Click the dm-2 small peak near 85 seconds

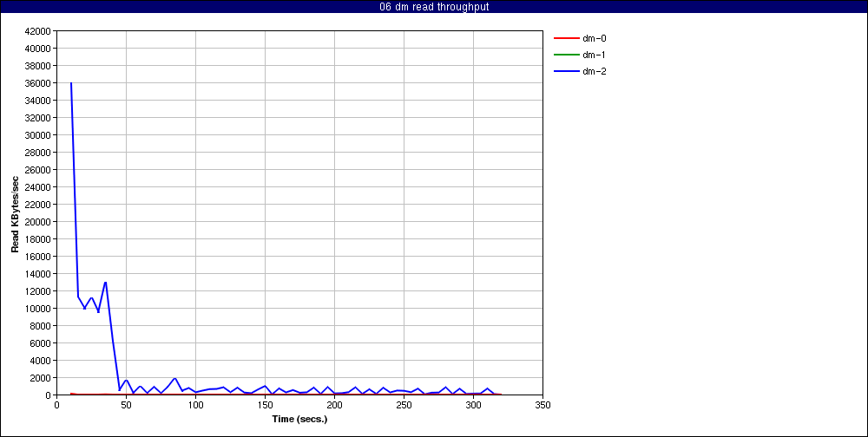(x=174, y=378)
